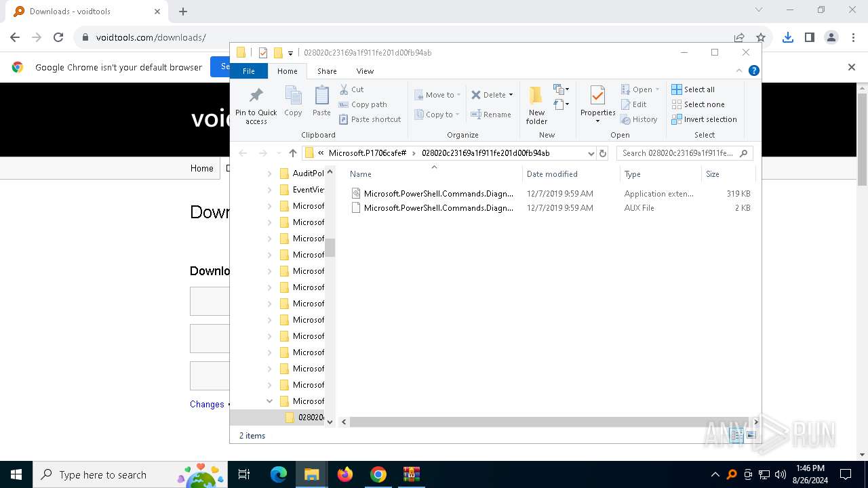868x488 pixels.
Task: Click the Home link on voidtools page
Action: pyautogui.click(x=201, y=168)
